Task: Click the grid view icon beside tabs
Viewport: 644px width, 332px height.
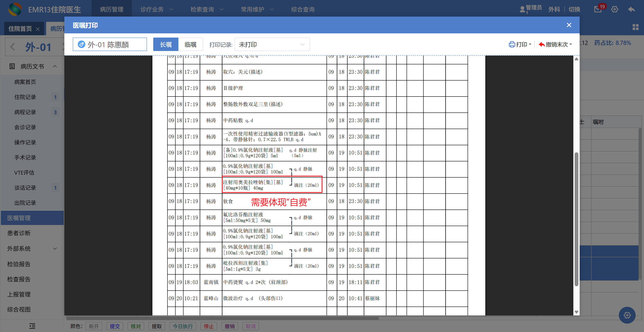Action: 635,27
